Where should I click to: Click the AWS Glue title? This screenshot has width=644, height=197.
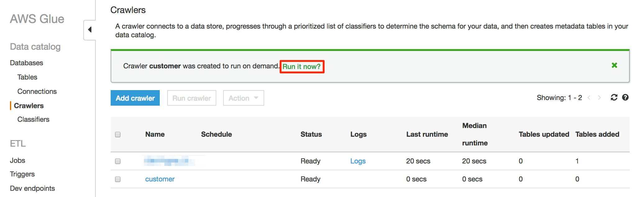tap(37, 19)
